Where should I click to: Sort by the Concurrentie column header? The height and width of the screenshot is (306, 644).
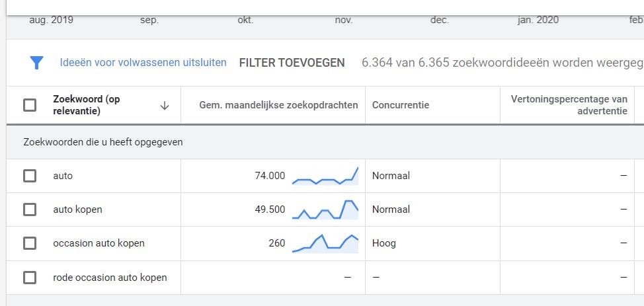tap(401, 105)
